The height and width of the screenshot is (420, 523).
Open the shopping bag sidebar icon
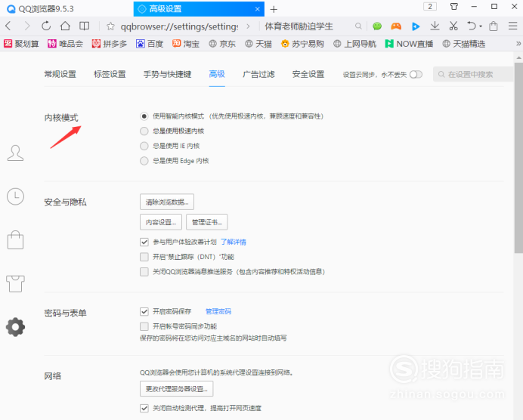(15, 239)
